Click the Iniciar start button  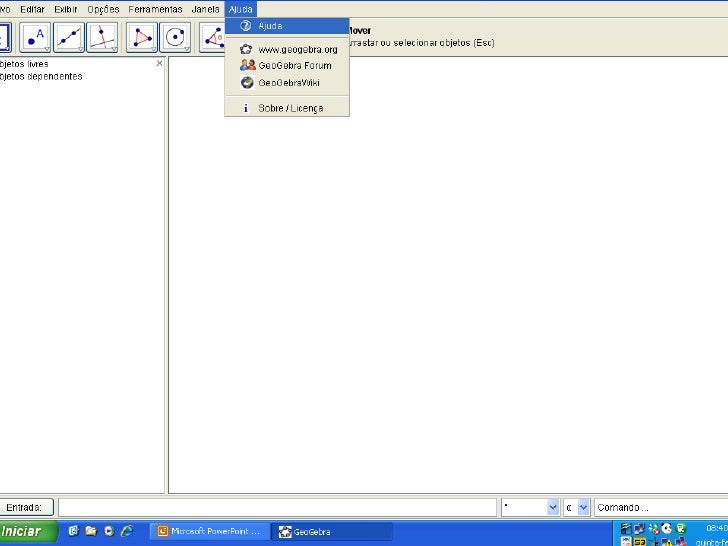[x=28, y=532]
